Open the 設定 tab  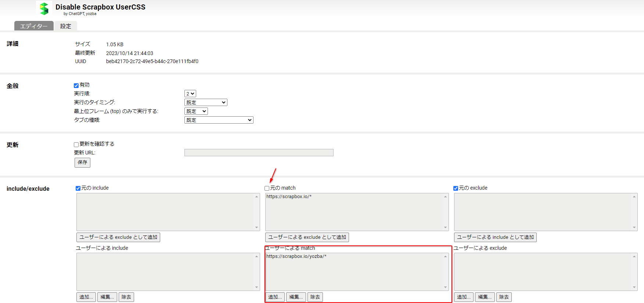pos(66,26)
